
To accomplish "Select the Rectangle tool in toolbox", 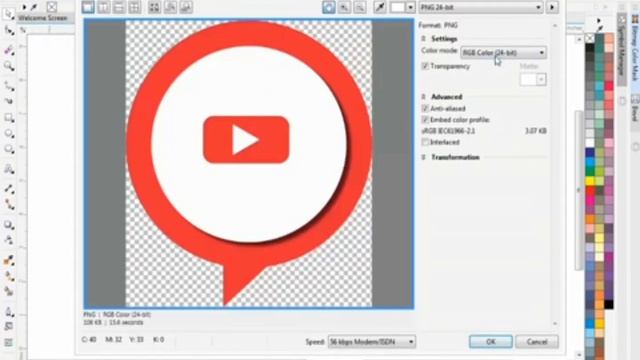I will tap(9, 118).
